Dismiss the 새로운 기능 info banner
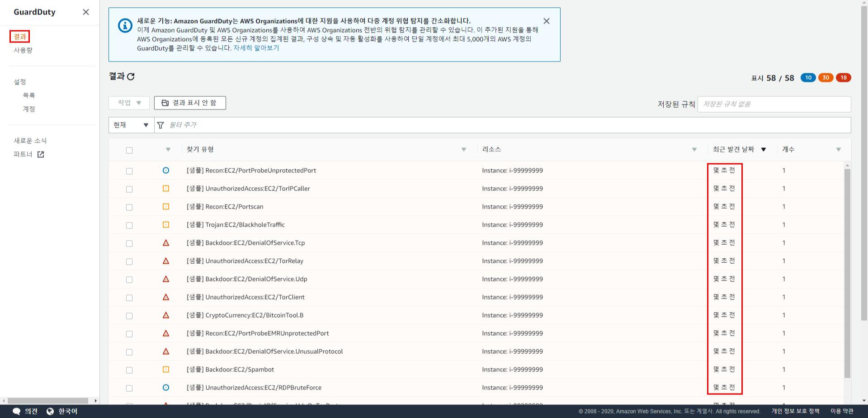868x418 pixels. (x=547, y=21)
